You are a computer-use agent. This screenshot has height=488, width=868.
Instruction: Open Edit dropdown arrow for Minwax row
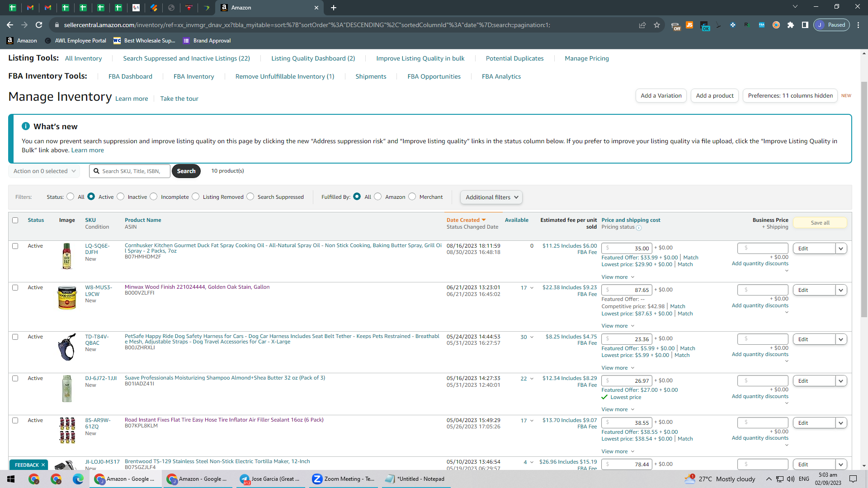pos(841,290)
